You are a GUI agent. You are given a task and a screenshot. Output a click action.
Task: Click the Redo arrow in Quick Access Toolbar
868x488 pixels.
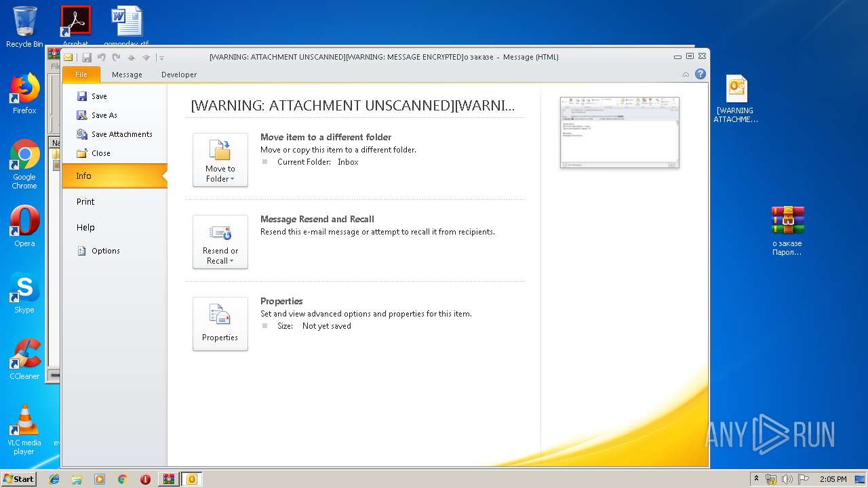point(116,58)
